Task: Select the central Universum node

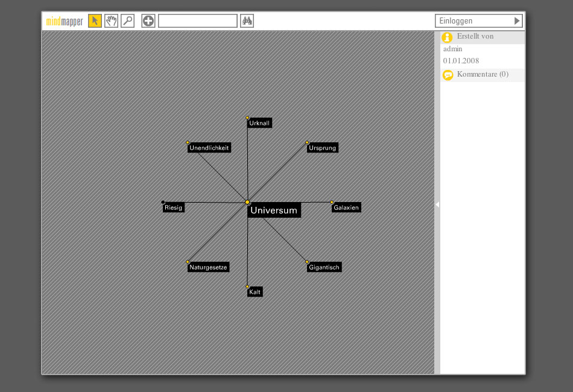Action: pos(274,210)
